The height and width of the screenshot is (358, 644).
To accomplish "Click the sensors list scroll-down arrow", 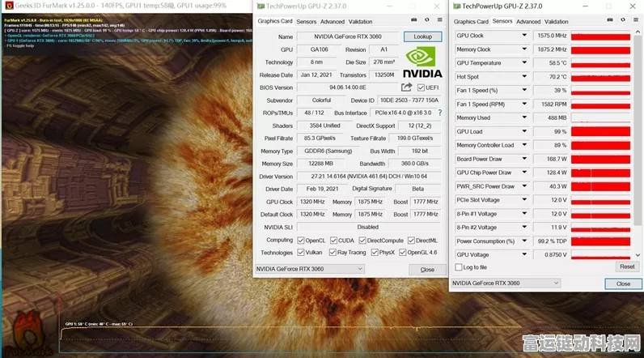I will 638,255.
